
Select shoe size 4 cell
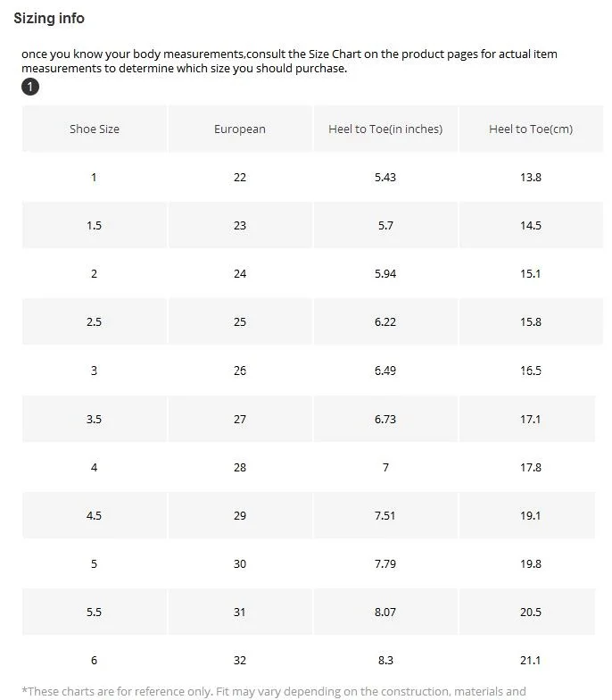tap(95, 468)
